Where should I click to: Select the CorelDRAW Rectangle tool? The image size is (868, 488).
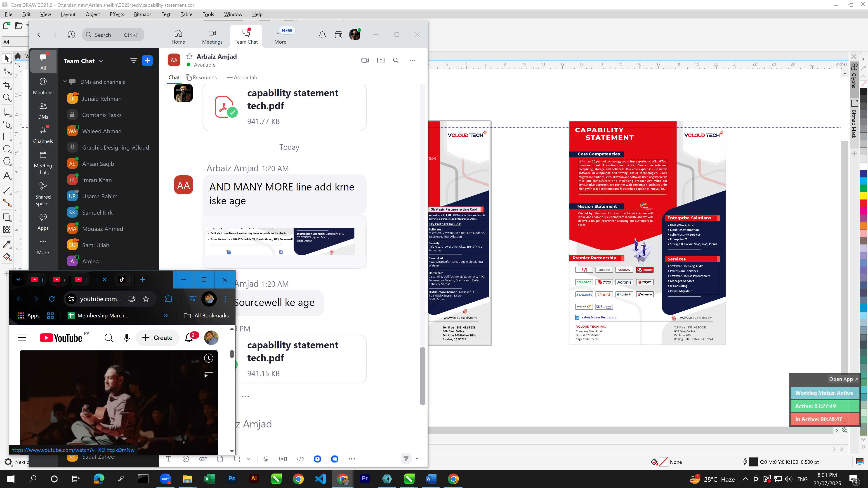[7, 136]
